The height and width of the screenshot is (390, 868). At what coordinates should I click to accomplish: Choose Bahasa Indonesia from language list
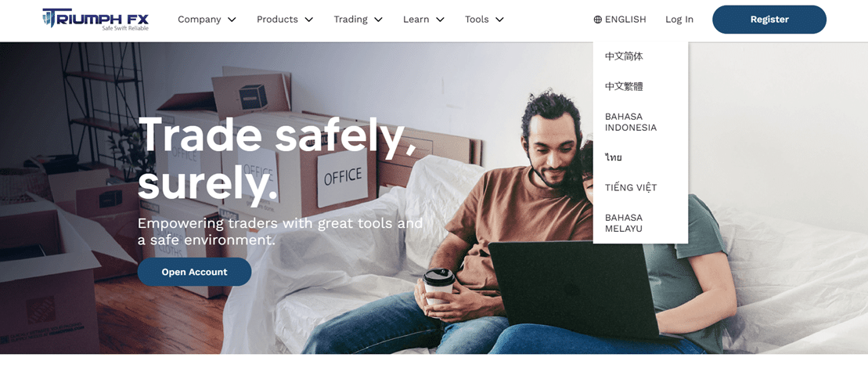[x=631, y=122]
